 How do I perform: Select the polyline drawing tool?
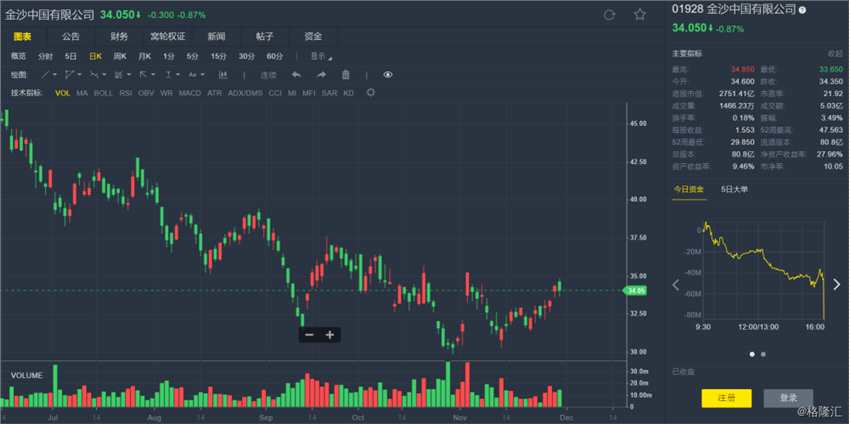point(69,75)
